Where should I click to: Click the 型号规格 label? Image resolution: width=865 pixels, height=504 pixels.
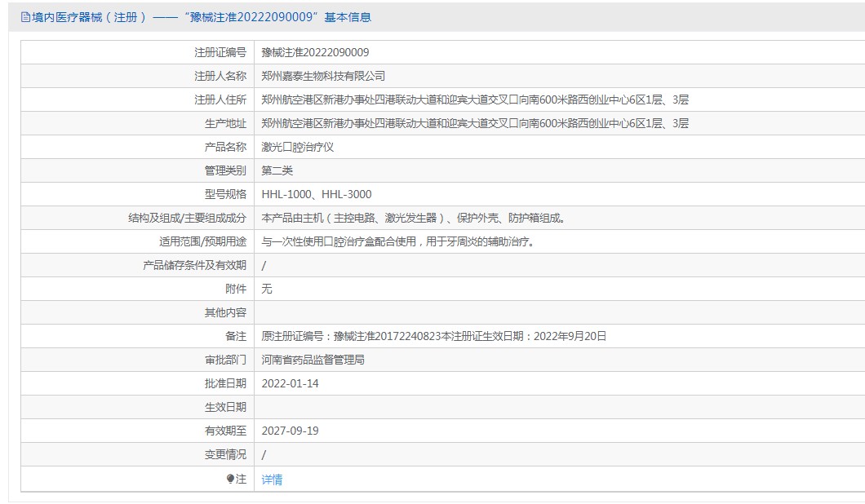pyautogui.click(x=225, y=195)
